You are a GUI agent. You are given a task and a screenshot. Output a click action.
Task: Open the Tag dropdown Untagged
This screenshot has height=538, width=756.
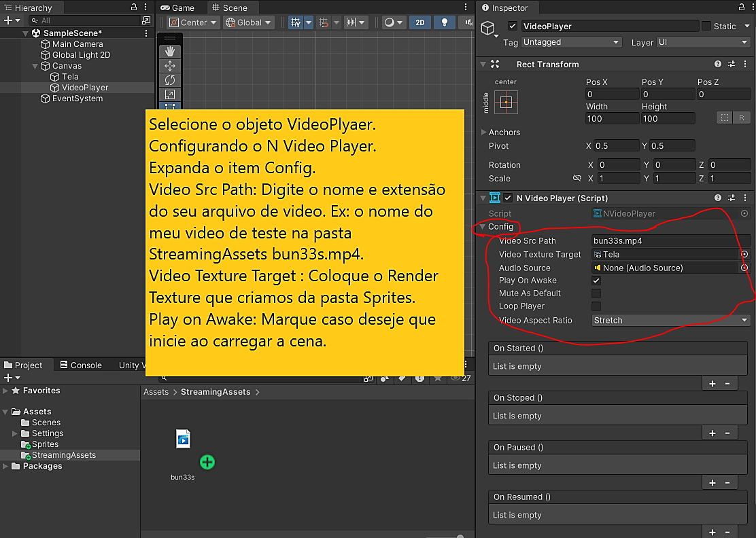571,42
